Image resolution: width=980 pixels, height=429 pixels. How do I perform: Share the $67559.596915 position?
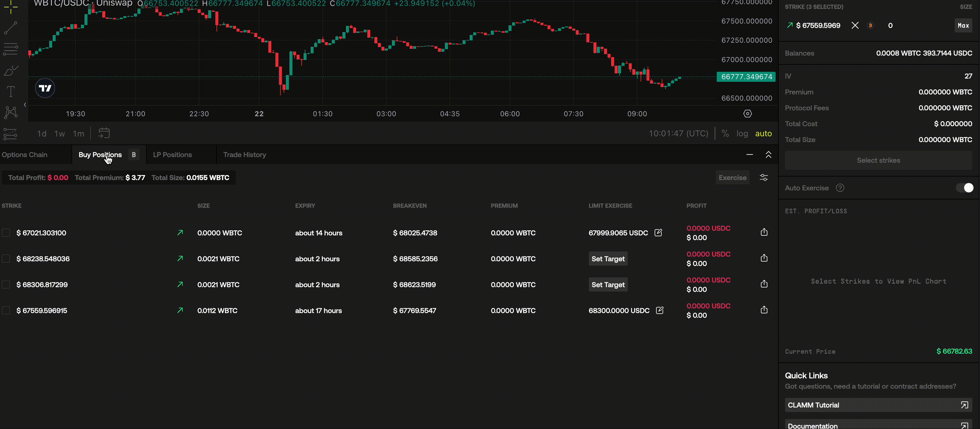tap(764, 310)
